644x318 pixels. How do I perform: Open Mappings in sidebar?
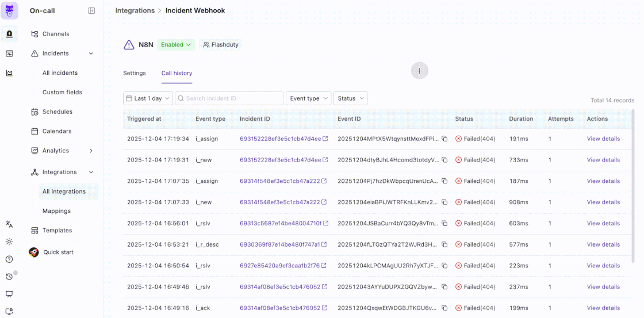point(56,211)
